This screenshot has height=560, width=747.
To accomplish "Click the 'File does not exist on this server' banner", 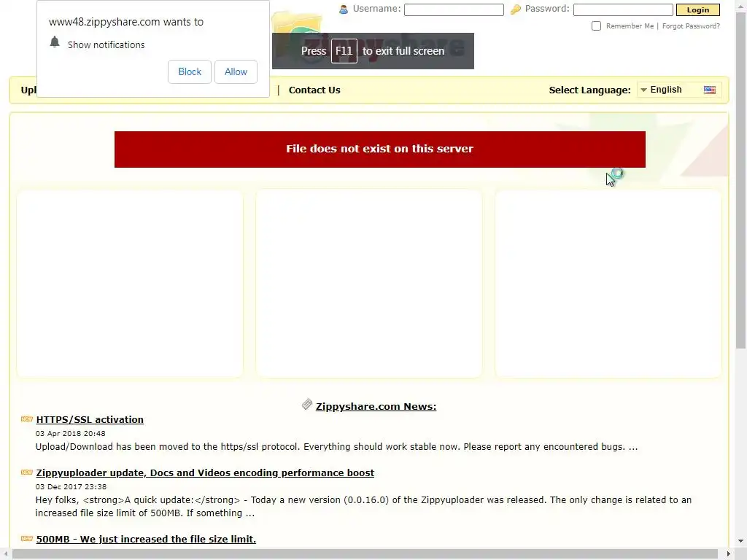I will (379, 149).
